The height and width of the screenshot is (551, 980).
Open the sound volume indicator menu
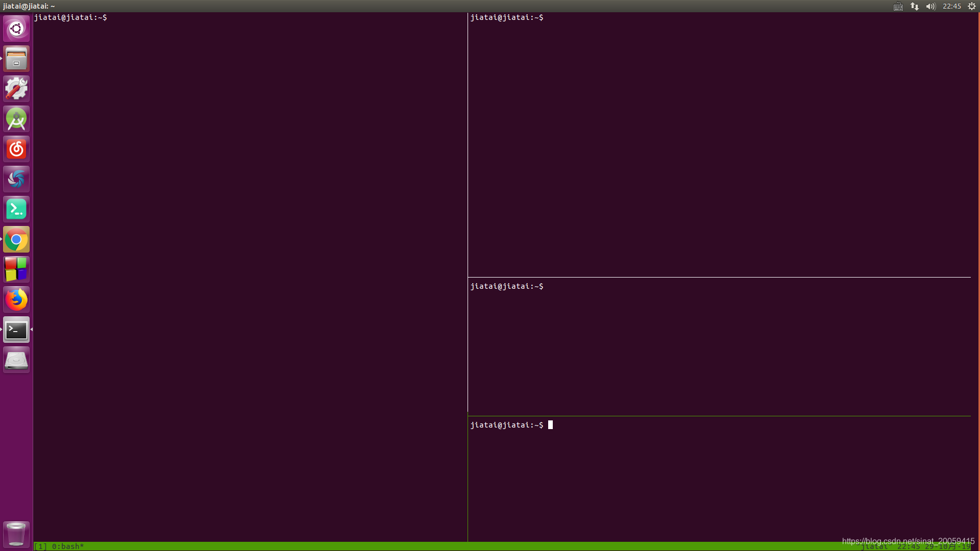[930, 6]
